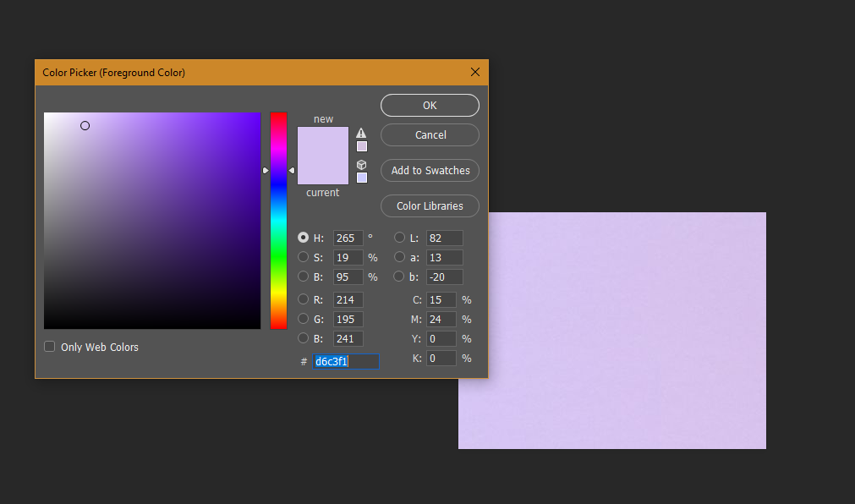Click the out-of-gamut warning triangle icon

[361, 133]
